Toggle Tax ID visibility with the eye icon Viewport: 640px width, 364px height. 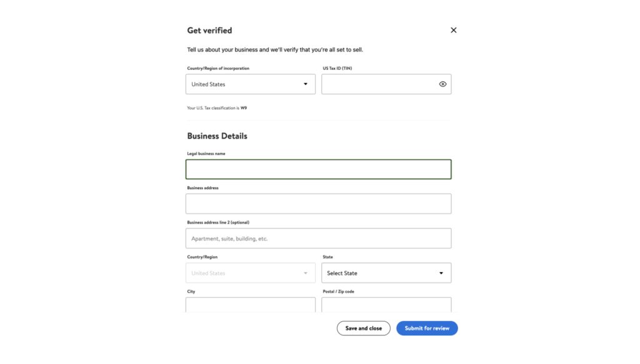coord(443,84)
